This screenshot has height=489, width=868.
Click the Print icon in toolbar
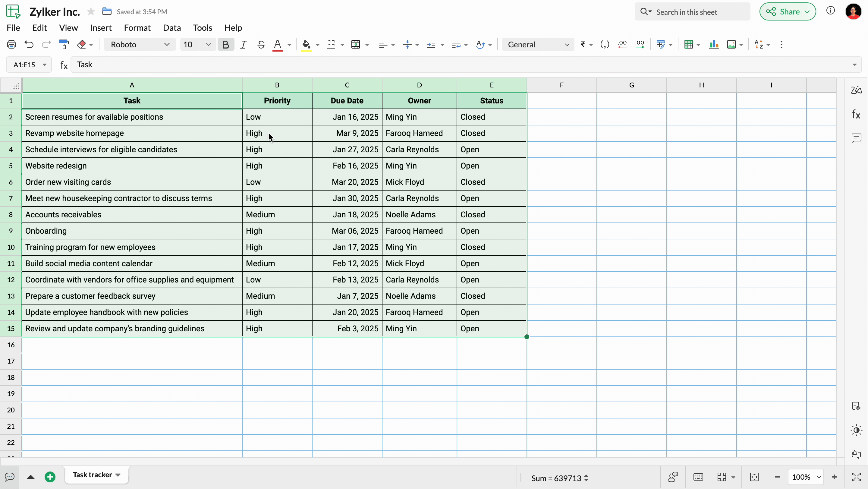[x=11, y=45]
